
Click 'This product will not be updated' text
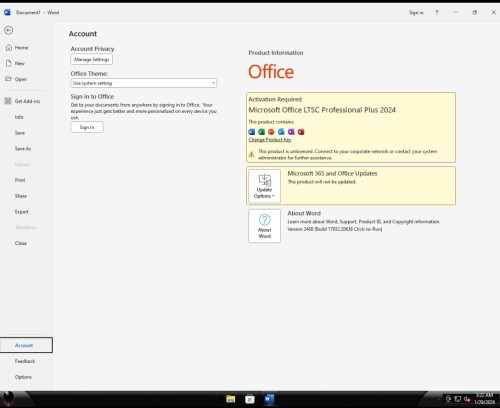click(x=322, y=182)
